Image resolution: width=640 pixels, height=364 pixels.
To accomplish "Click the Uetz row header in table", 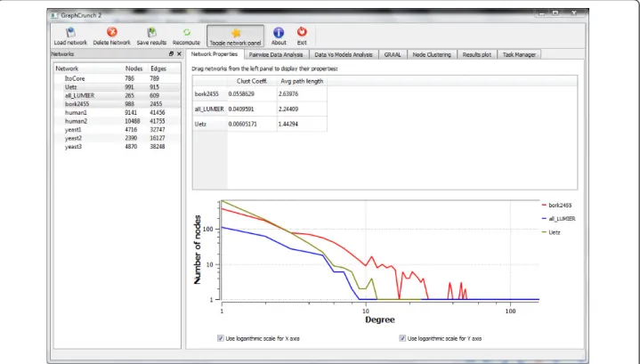I will (x=210, y=124).
